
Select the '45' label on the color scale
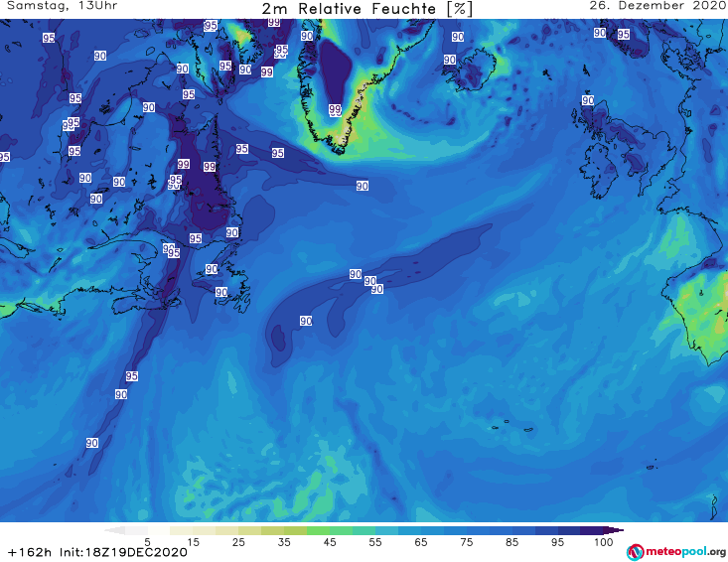(x=330, y=542)
